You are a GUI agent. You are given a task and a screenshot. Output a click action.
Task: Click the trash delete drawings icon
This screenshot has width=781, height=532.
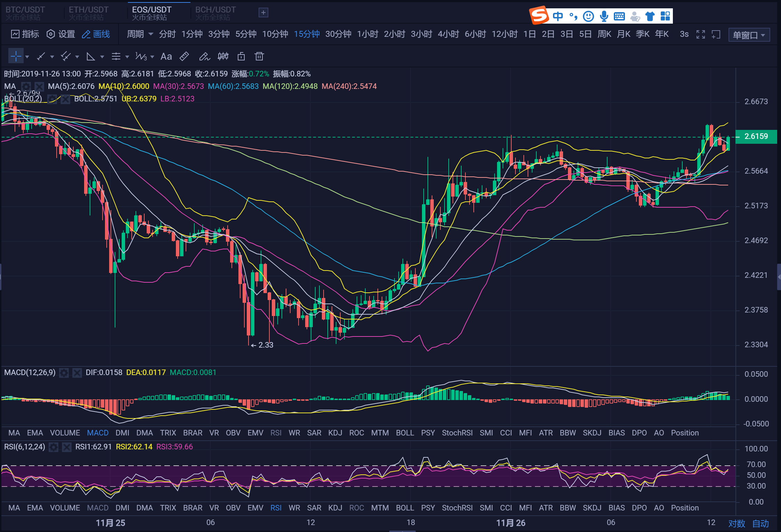(259, 56)
